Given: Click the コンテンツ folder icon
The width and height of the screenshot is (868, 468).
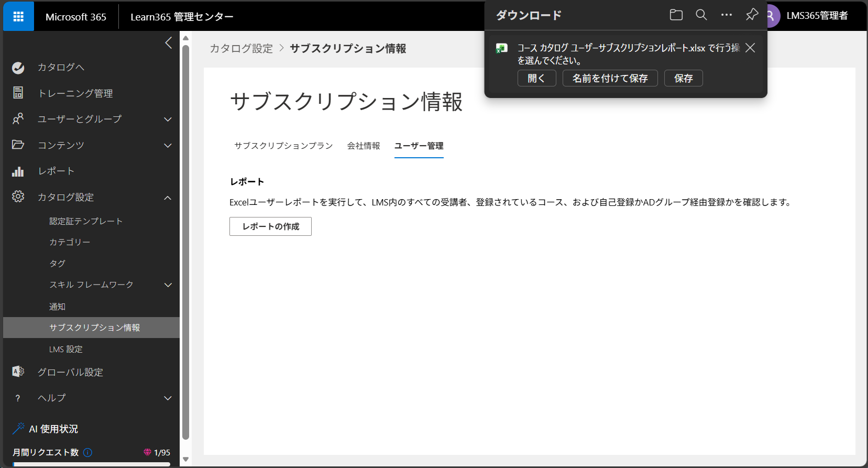Looking at the screenshot, I should click(18, 145).
